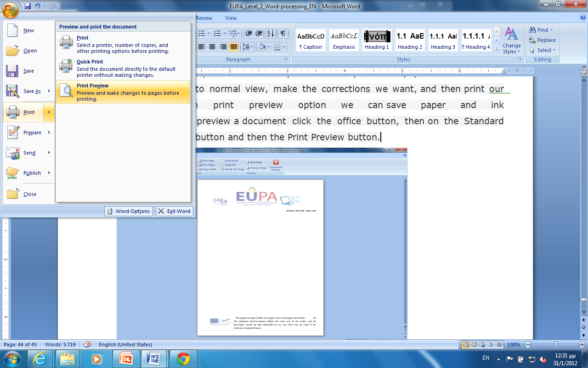Expand the Publish submenu arrow
588x368 pixels.
tap(49, 173)
